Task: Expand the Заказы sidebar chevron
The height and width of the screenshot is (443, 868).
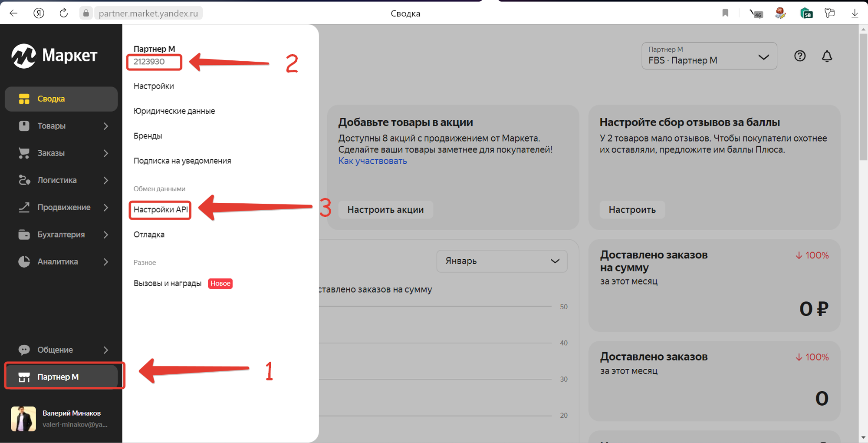Action: pos(105,153)
